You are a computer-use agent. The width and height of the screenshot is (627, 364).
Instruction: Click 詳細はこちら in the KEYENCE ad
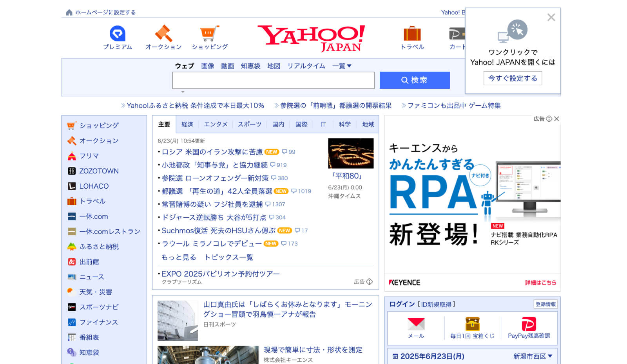coord(540,283)
